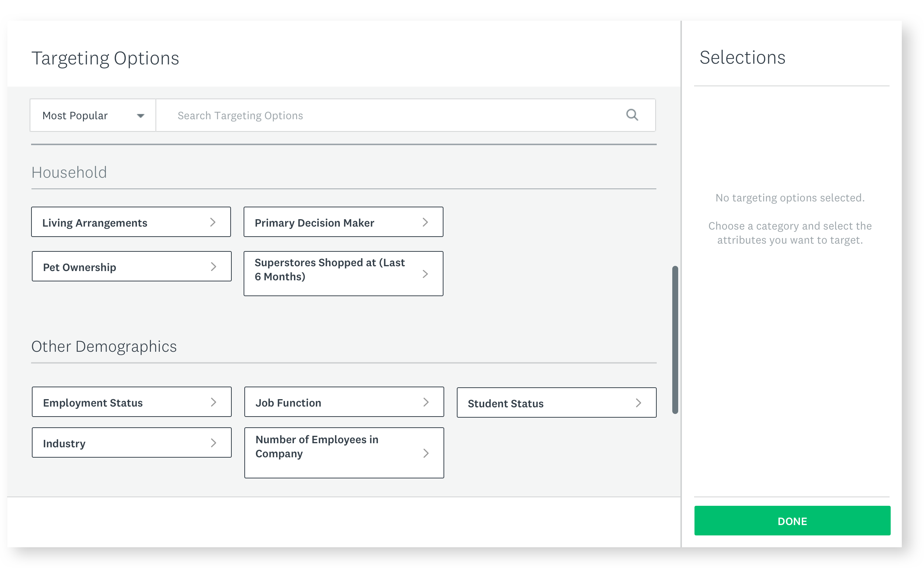
Task: Select the Employment Status category
Action: coord(131,402)
